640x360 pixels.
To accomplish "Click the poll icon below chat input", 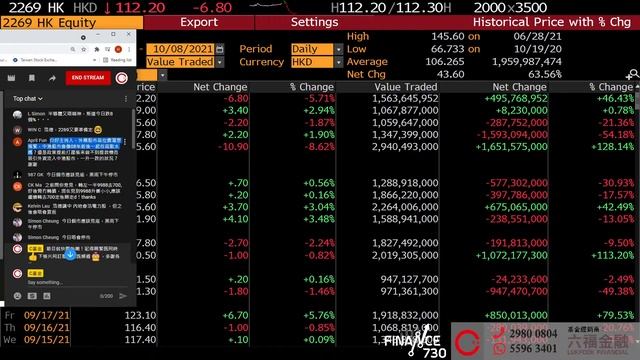I will (x=47, y=296).
